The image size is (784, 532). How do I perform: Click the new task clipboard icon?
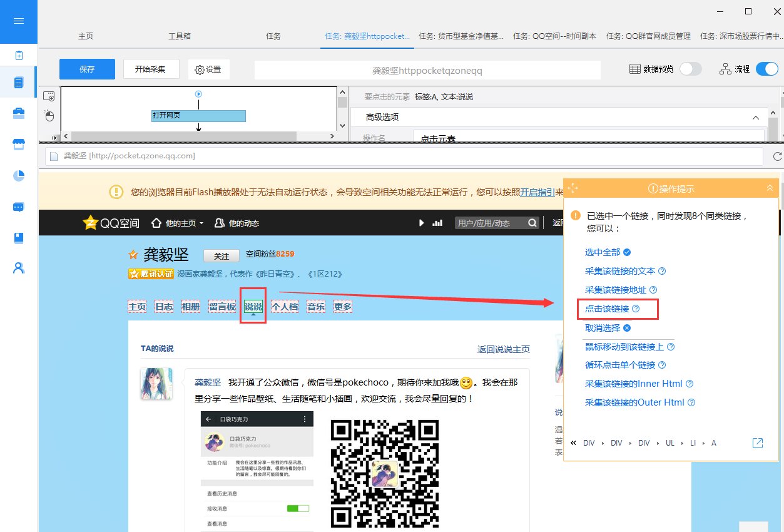click(19, 56)
